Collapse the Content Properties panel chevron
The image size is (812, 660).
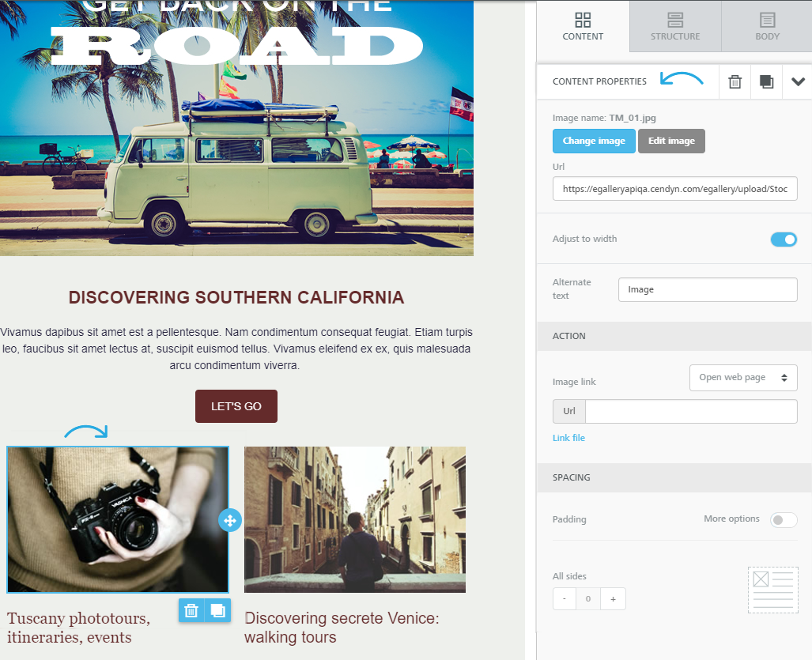tap(798, 81)
